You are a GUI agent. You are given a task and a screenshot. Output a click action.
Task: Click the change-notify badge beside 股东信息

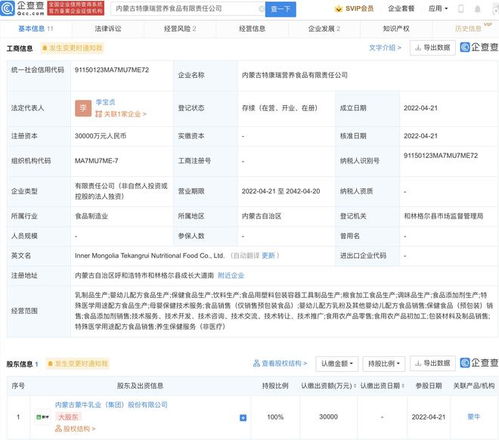(78, 363)
